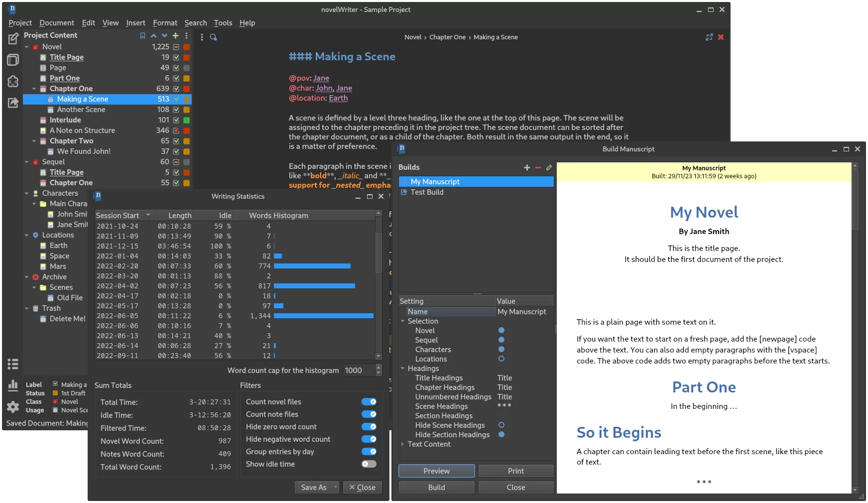Viewport: 868px width, 503px height.
Task: Click the bookmark icon in Project Content header
Action: point(142,35)
